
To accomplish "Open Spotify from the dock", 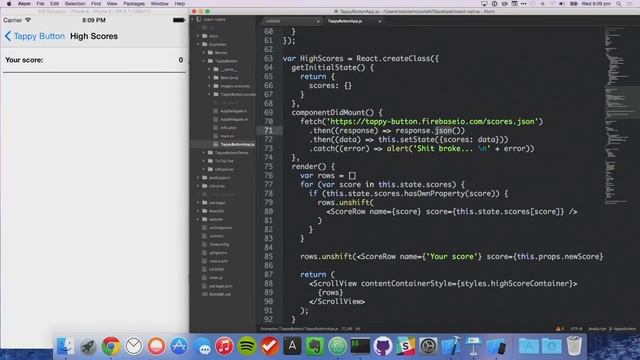I will click(x=247, y=347).
